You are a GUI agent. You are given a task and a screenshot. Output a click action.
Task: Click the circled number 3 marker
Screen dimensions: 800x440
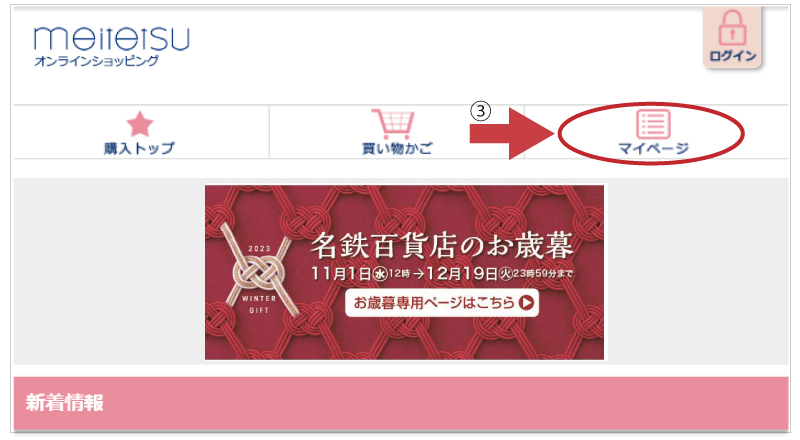(481, 111)
